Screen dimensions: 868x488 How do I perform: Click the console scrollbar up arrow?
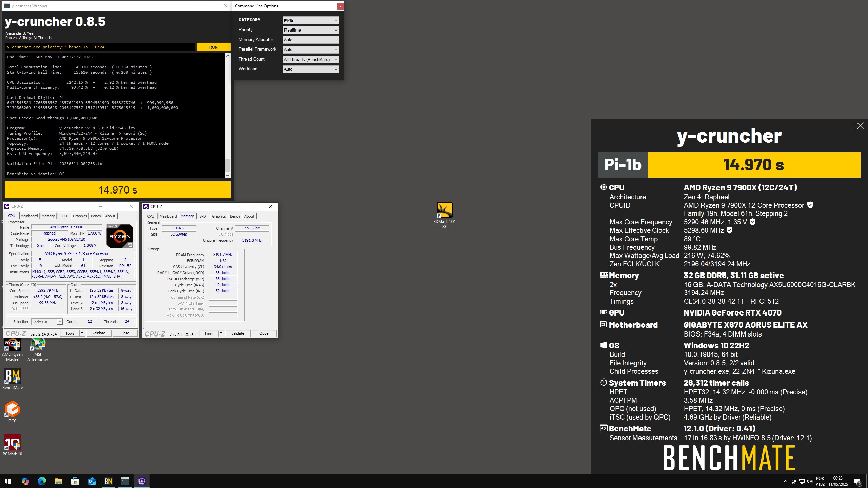(x=228, y=55)
